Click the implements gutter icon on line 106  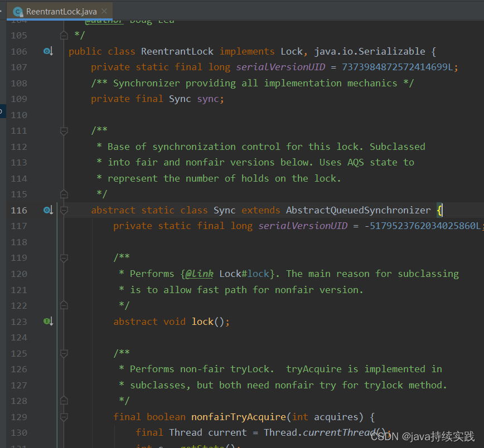tap(48, 51)
